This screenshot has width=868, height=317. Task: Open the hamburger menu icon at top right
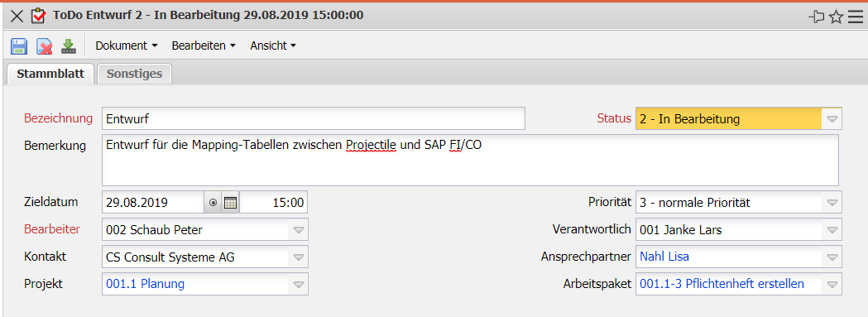pyautogui.click(x=856, y=17)
